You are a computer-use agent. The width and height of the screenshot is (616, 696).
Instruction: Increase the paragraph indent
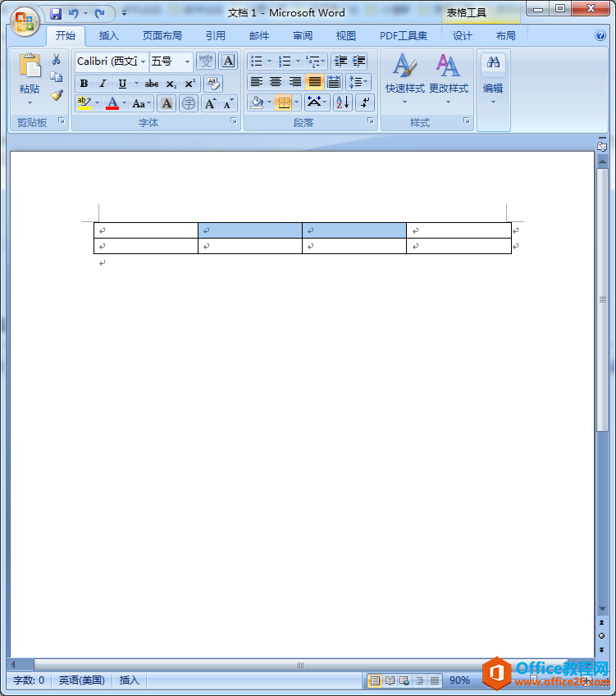click(x=358, y=61)
